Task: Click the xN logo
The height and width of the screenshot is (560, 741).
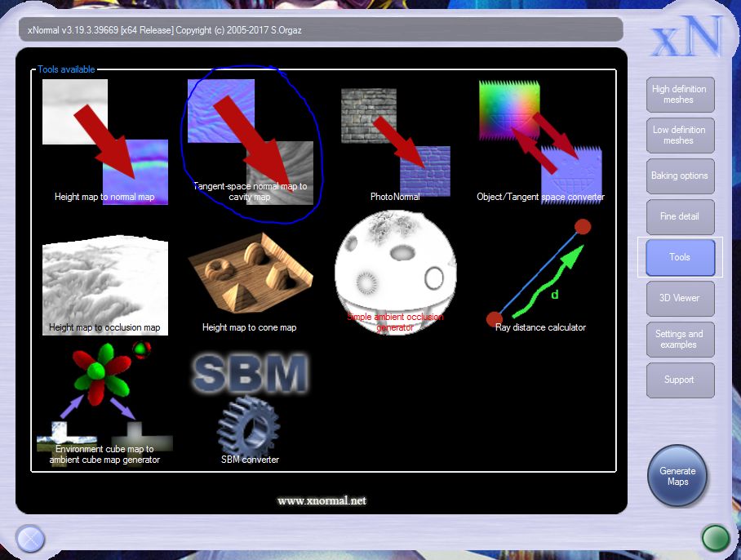Action: [688, 35]
